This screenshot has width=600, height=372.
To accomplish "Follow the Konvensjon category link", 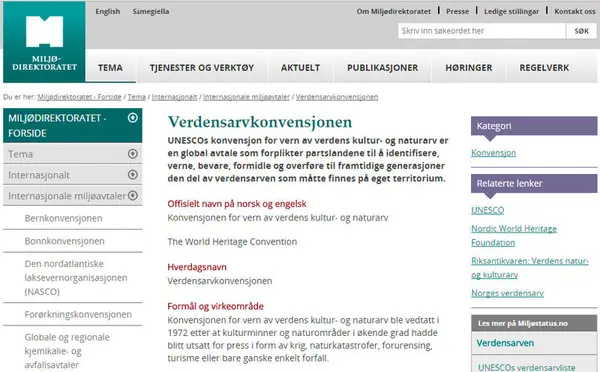I will pyautogui.click(x=493, y=153).
